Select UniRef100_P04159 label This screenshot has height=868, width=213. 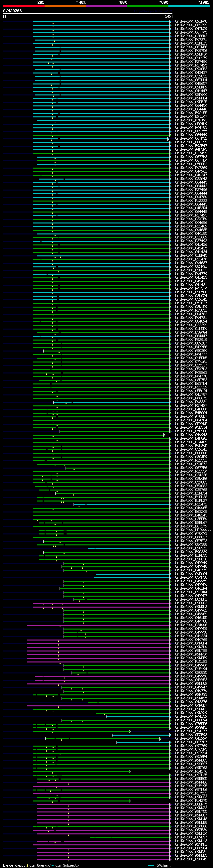pyautogui.click(x=191, y=716)
